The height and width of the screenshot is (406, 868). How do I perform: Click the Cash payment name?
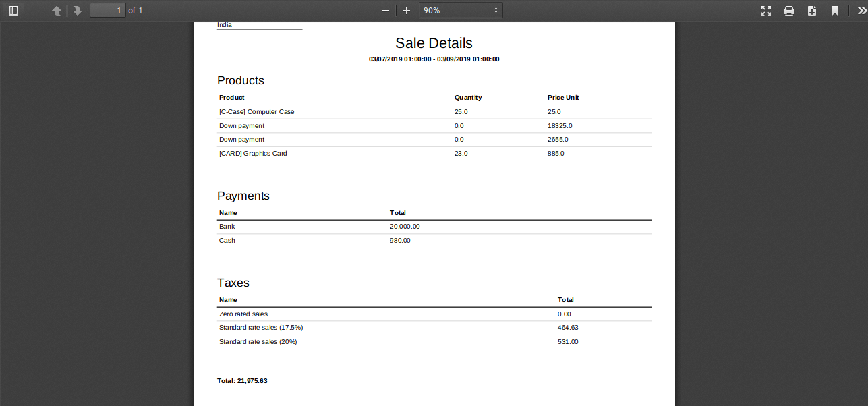click(x=227, y=241)
